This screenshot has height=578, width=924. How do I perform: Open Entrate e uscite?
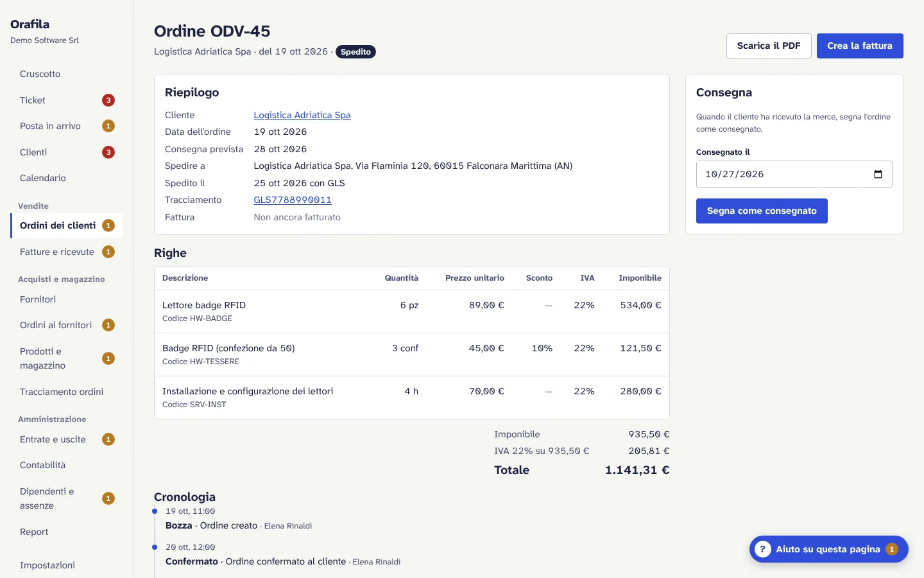pos(67,439)
